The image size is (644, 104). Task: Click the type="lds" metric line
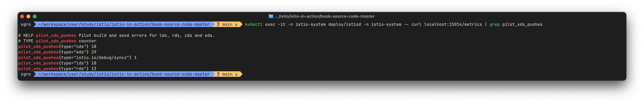click(57, 63)
